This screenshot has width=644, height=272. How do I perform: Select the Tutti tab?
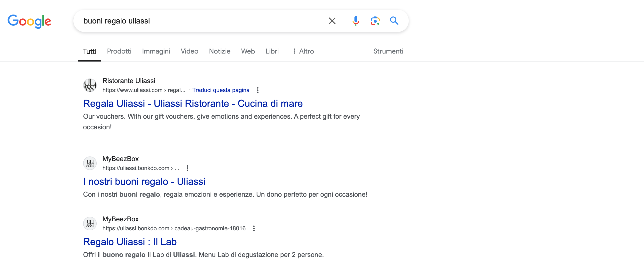[x=89, y=51]
